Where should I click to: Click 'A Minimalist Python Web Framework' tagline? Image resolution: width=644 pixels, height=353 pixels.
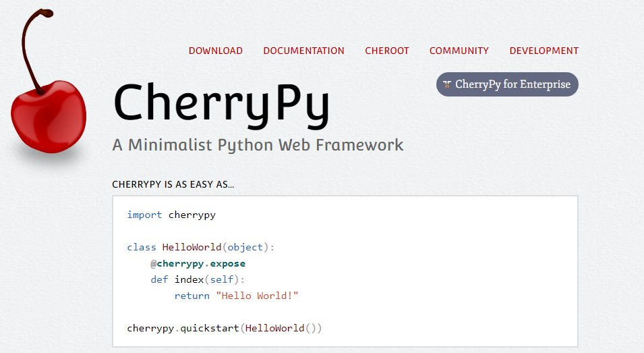(258, 145)
